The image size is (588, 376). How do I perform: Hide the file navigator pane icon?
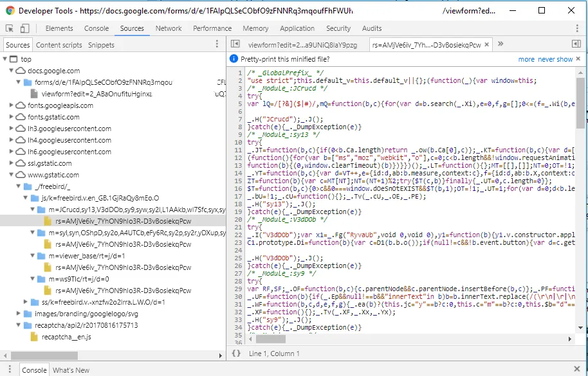(x=235, y=44)
